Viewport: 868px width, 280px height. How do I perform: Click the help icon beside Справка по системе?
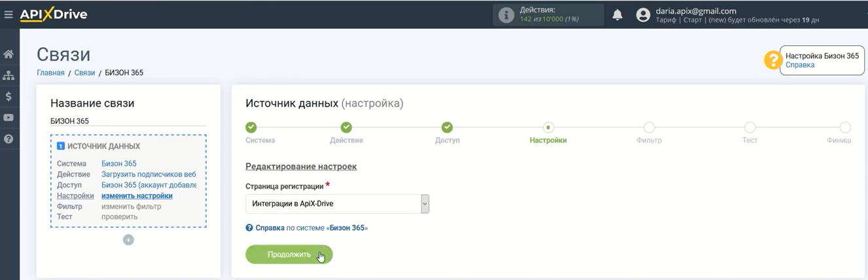(x=249, y=228)
